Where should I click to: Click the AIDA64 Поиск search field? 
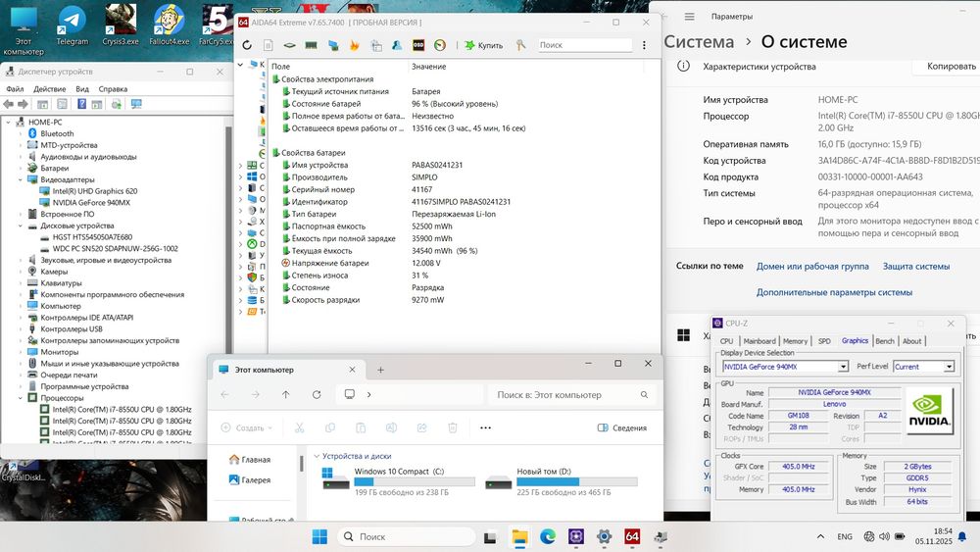pos(585,45)
